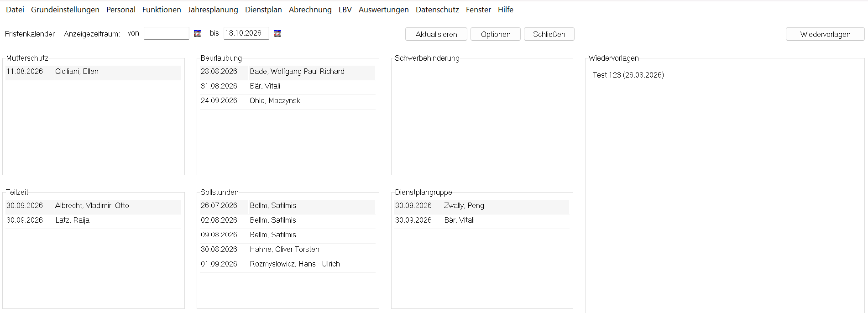Click the Wiedervorlagen button

tap(825, 34)
